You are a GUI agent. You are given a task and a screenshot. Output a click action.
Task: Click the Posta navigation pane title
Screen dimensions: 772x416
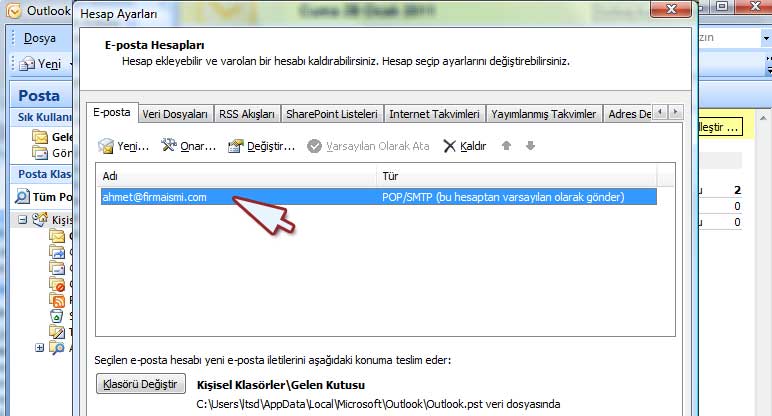pos(39,95)
